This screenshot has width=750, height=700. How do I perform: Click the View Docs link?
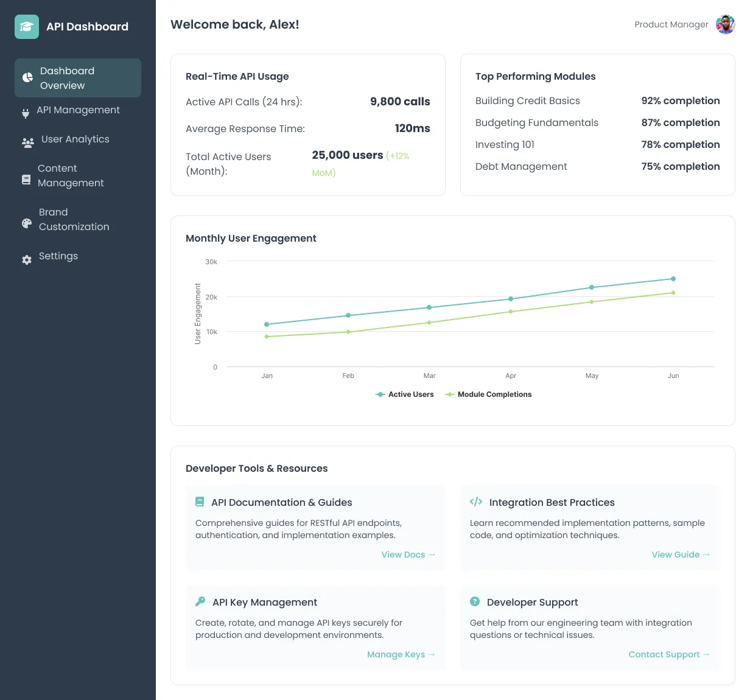(408, 555)
